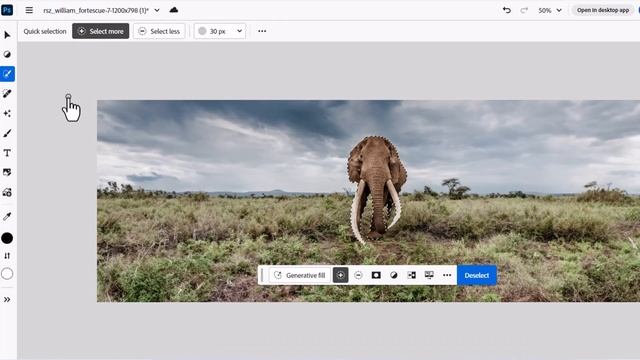Click subtract from selection icon in contextual bar
Image resolution: width=640 pixels, height=360 pixels.
pos(358,275)
